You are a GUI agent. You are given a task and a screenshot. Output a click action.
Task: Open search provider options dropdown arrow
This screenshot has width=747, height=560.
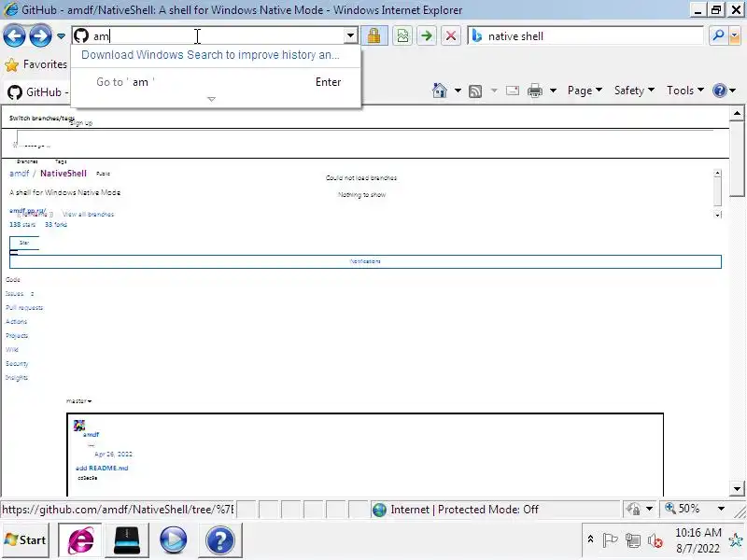pos(734,35)
